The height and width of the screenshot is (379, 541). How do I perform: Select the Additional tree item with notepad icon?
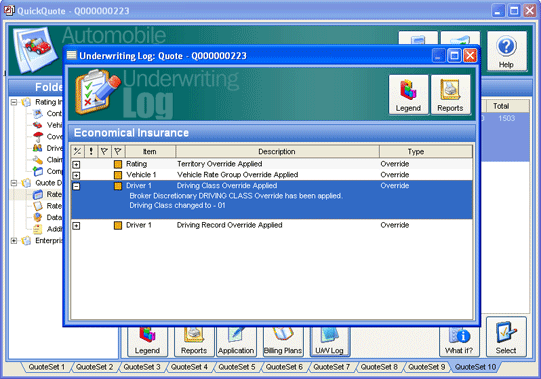coord(47,229)
